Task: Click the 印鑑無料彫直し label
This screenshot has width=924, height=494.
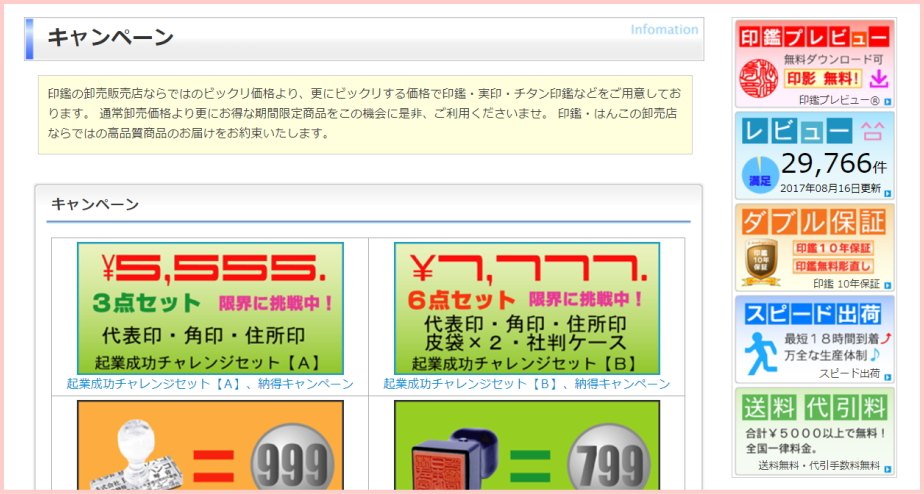Action: click(833, 266)
